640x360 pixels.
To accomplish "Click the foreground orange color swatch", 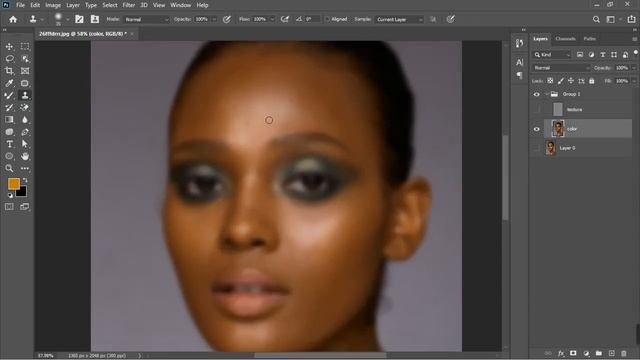I will (x=13, y=184).
